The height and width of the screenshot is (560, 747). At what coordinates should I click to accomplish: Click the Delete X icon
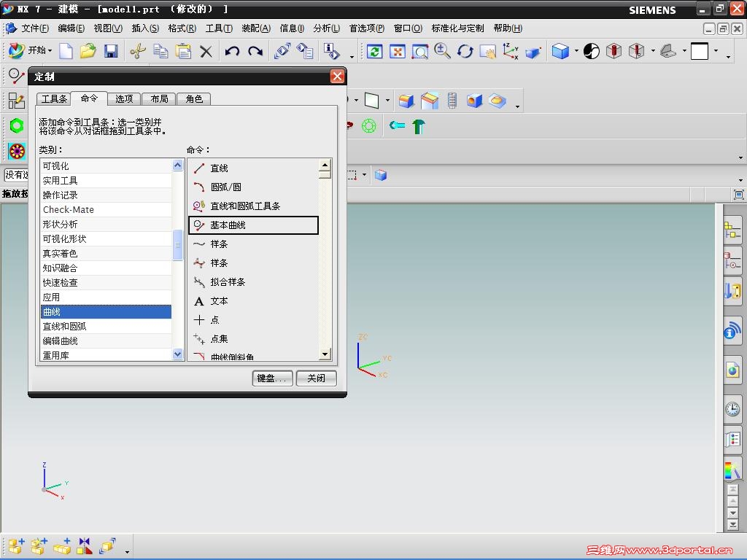(x=206, y=52)
